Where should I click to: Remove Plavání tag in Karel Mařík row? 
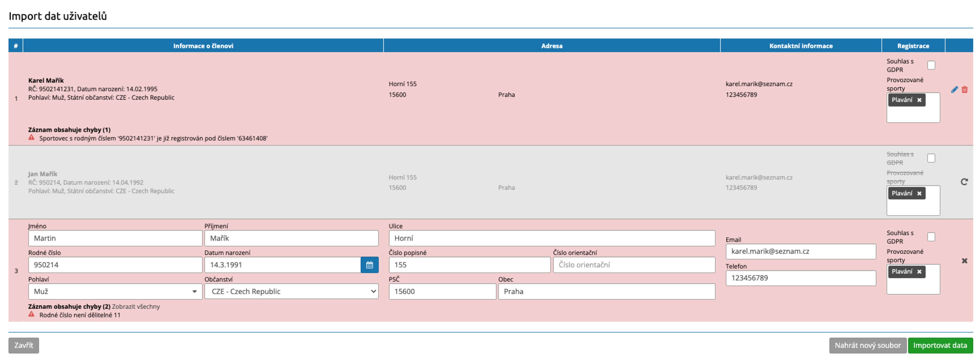tap(919, 100)
